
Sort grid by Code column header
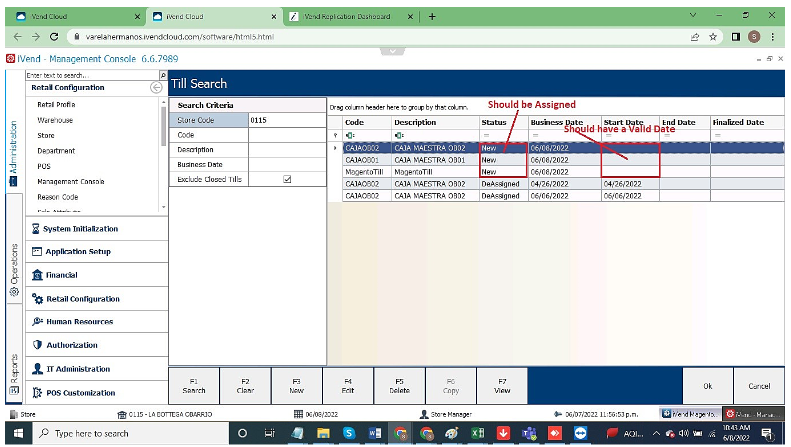pos(367,122)
